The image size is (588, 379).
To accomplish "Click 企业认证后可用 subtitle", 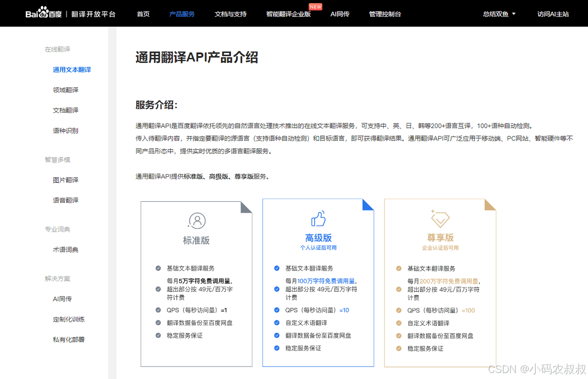I will click(440, 248).
